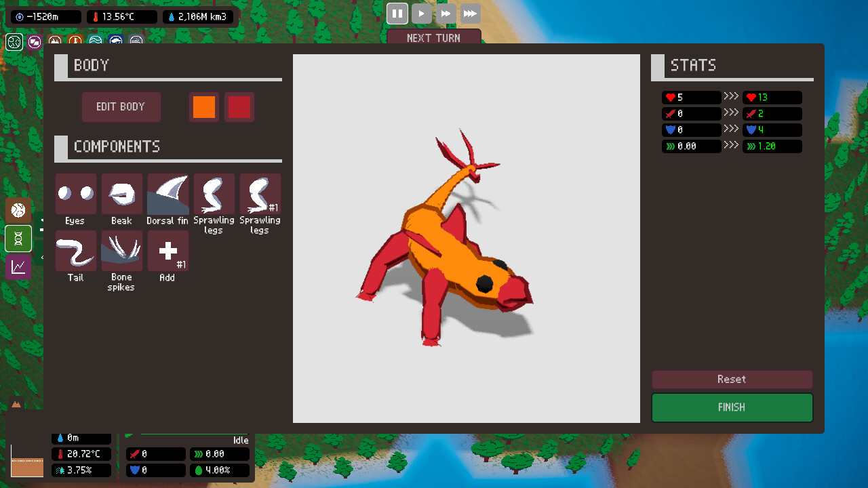The image size is (868, 488).
Task: Choose the Dorsal fin component
Action: point(168,195)
